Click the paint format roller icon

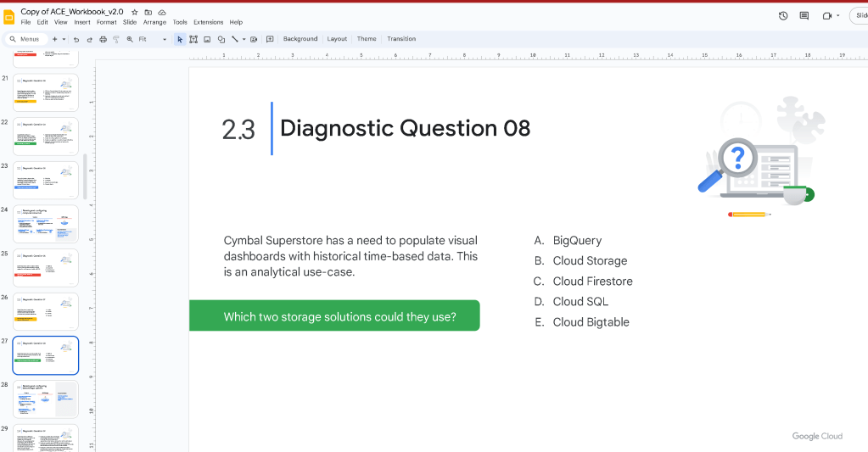pyautogui.click(x=116, y=39)
